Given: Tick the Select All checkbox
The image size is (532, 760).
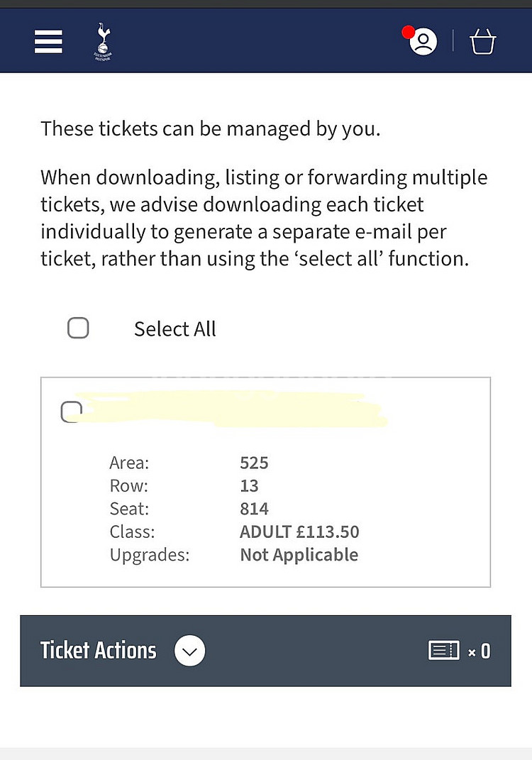Looking at the screenshot, I should [x=78, y=328].
